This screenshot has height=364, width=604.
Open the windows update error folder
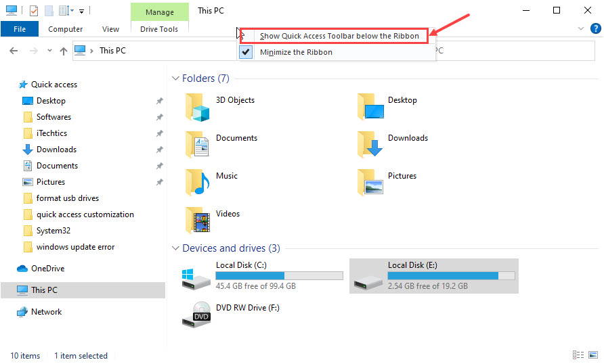coord(76,247)
